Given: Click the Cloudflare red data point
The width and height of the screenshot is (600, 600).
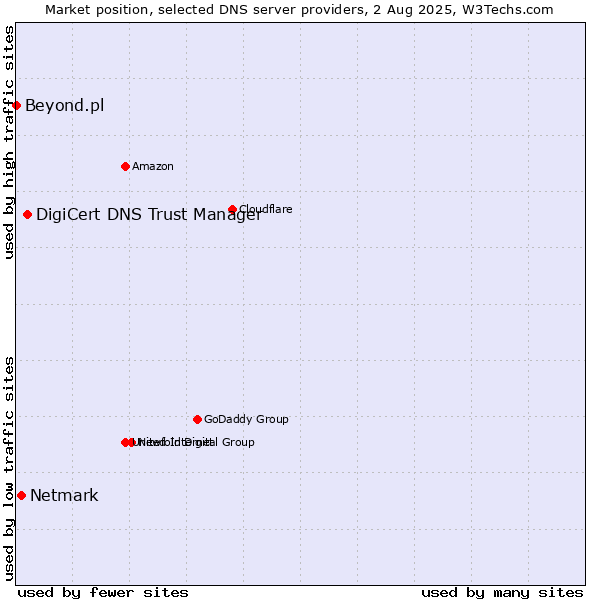Looking at the screenshot, I should click(233, 209).
